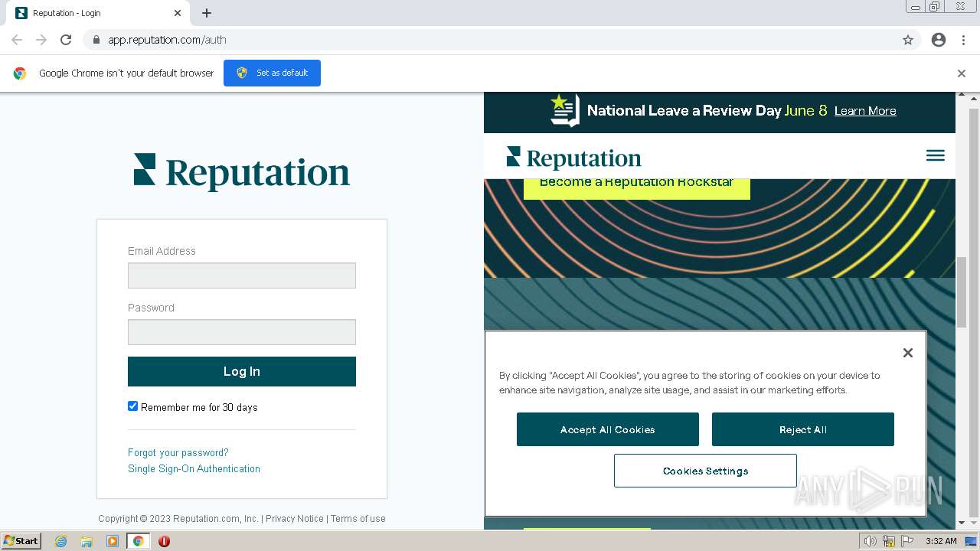
Task: Click the Action Center flag icon
Action: point(908,541)
